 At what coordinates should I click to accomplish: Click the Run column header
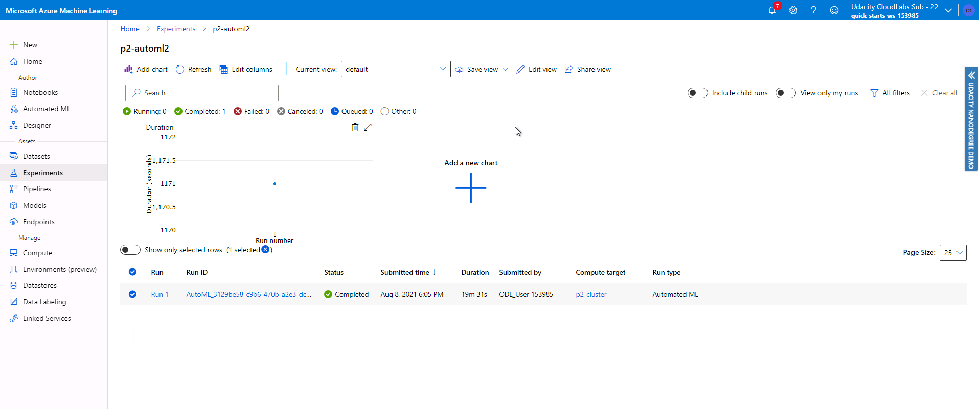(157, 272)
